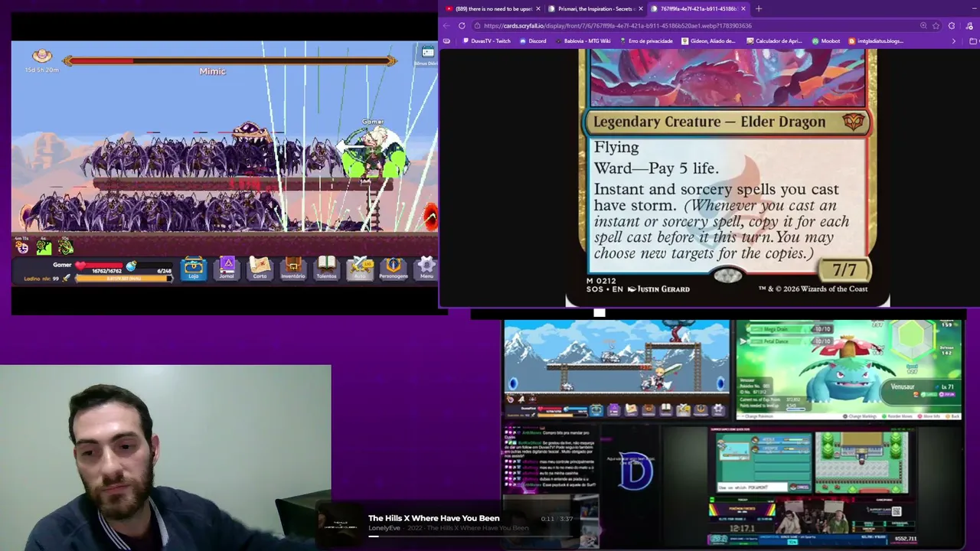The image size is (980, 551).
Task: Click the stream chat panel
Action: pyautogui.click(x=550, y=459)
